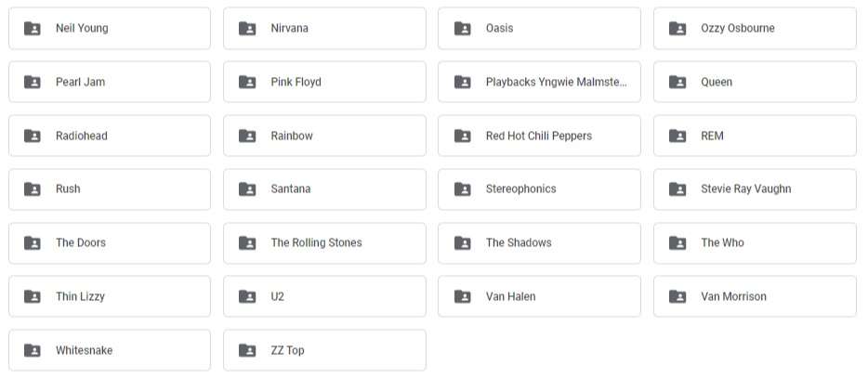This screenshot has width=868, height=378.
Task: Select the Thin Lizzy folder
Action: (x=110, y=296)
